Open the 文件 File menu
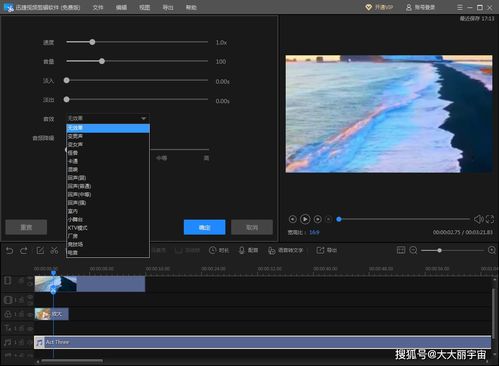The image size is (499, 366). click(x=98, y=7)
